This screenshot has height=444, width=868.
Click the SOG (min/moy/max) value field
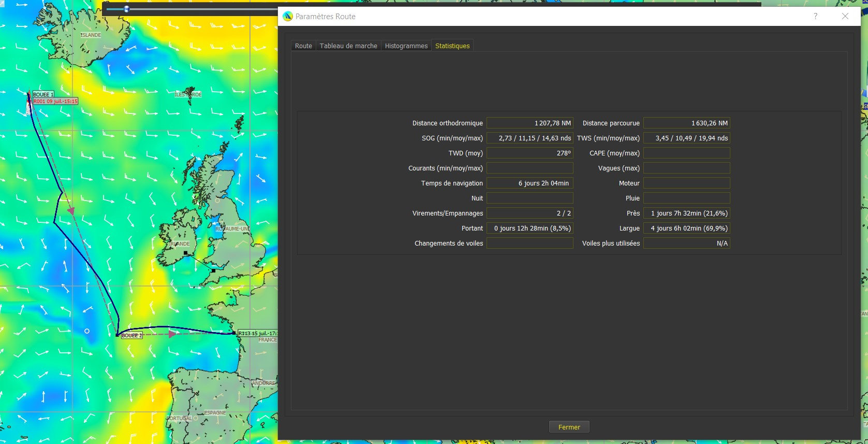tap(530, 138)
